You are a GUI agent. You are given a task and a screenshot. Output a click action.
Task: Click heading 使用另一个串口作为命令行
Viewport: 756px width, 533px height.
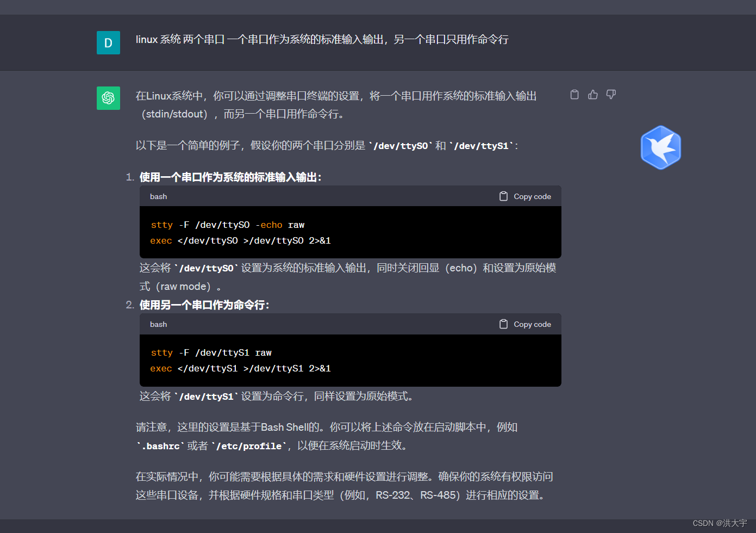tap(204, 305)
